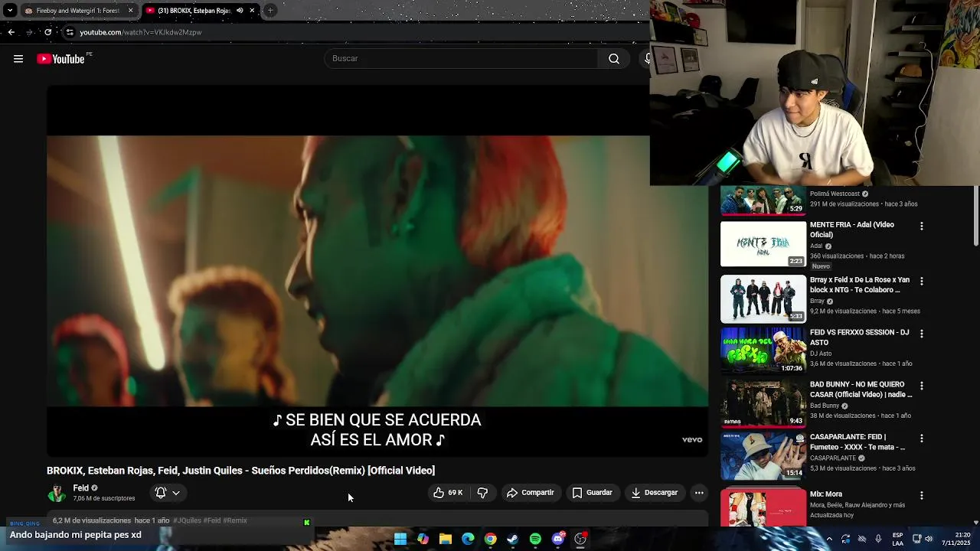Open the Brray x Feid video thumbnail
The width and height of the screenshot is (980, 551).
(x=763, y=298)
